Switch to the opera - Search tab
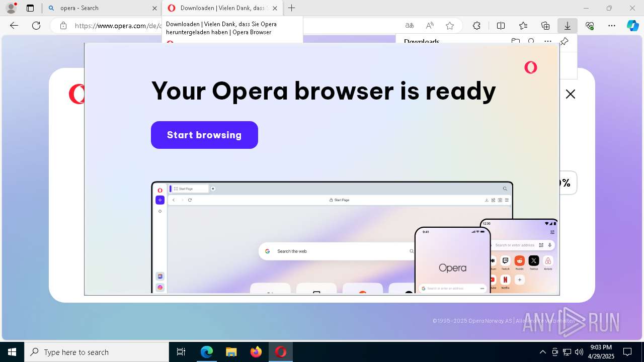The image size is (644, 362). point(103,8)
